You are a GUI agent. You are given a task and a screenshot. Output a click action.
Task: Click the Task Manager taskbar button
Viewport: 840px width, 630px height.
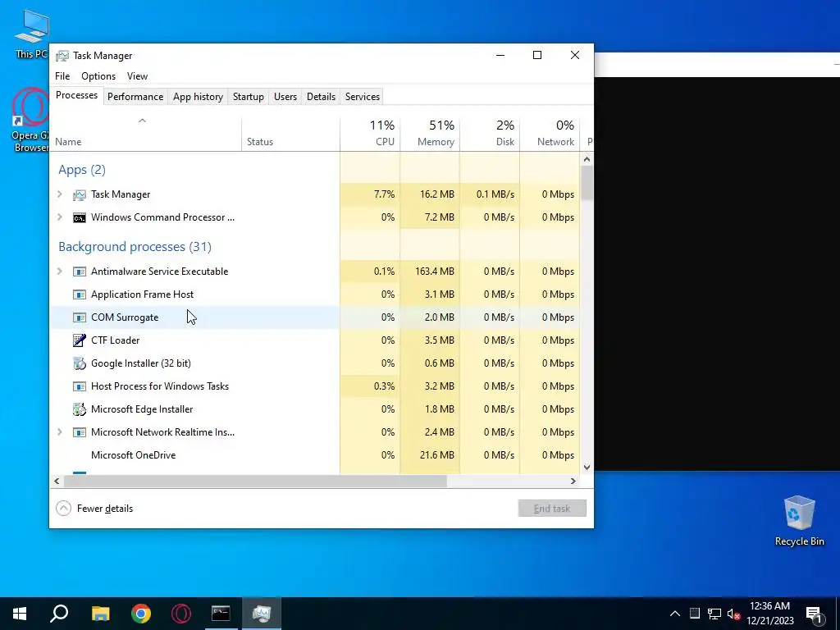pos(262,614)
